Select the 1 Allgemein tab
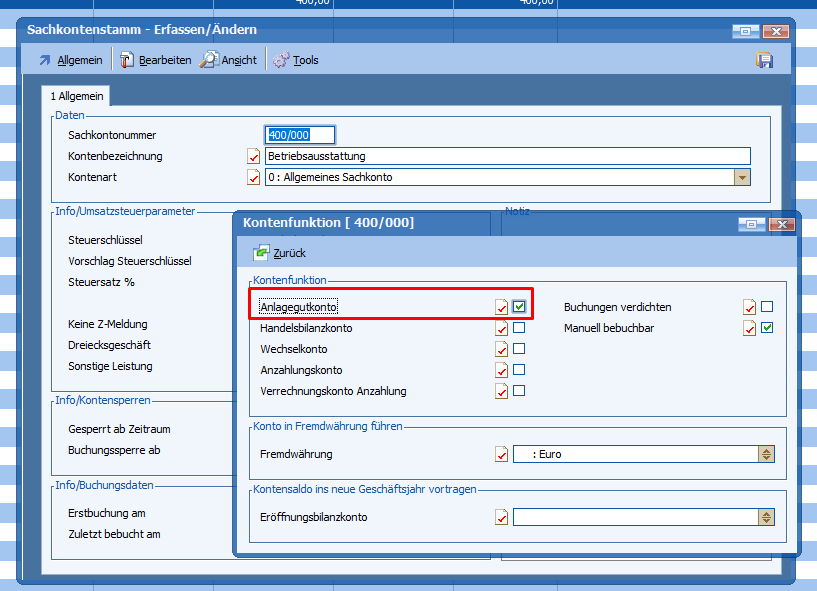 pyautogui.click(x=77, y=96)
